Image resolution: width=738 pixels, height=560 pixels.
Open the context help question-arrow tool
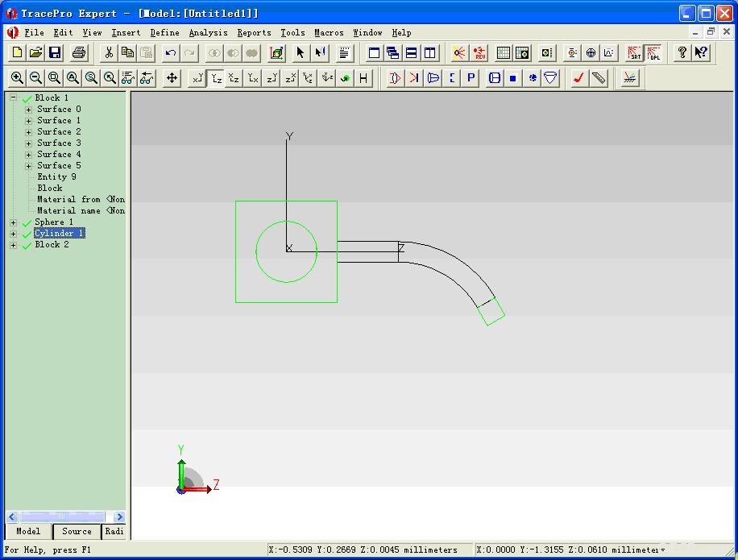coord(701,52)
